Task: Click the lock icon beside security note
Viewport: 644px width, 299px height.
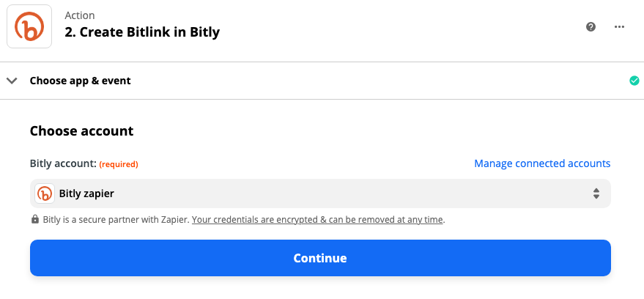Action: tap(34, 219)
